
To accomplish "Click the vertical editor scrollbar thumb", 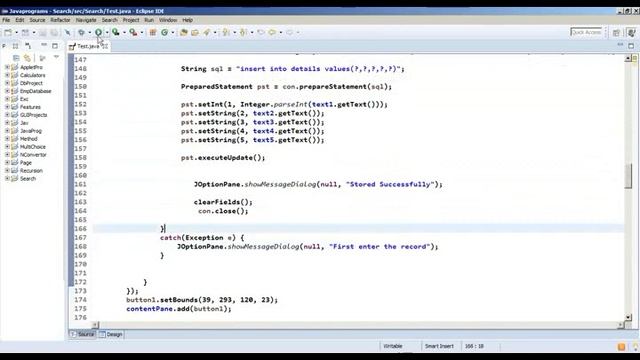I will [x=628, y=176].
